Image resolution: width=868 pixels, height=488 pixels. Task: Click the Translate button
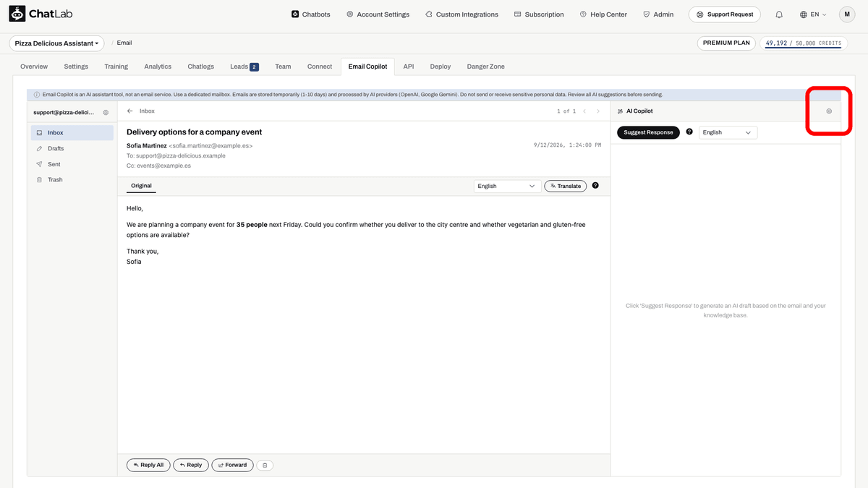566,186
